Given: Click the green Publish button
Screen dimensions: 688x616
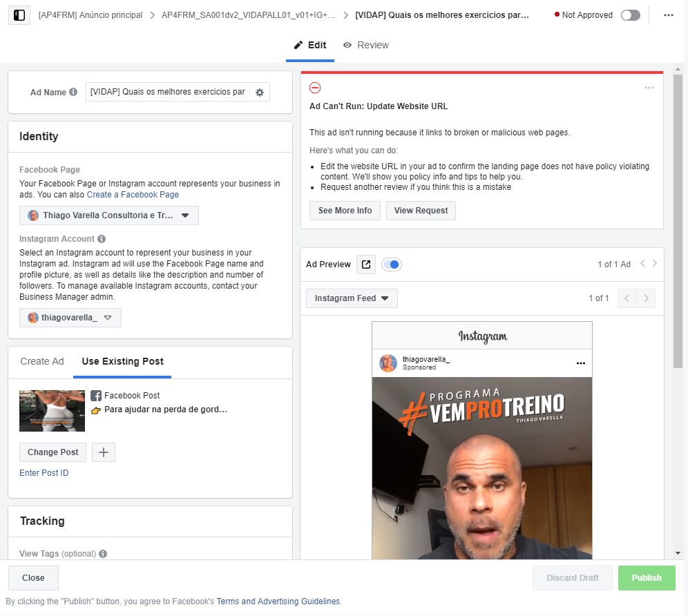Looking at the screenshot, I should pos(647,578).
